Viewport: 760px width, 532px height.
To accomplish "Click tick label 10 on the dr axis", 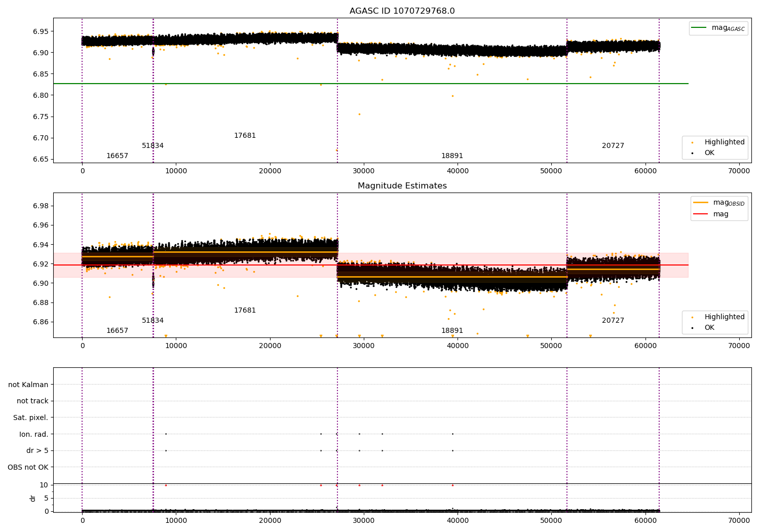I will [44, 485].
